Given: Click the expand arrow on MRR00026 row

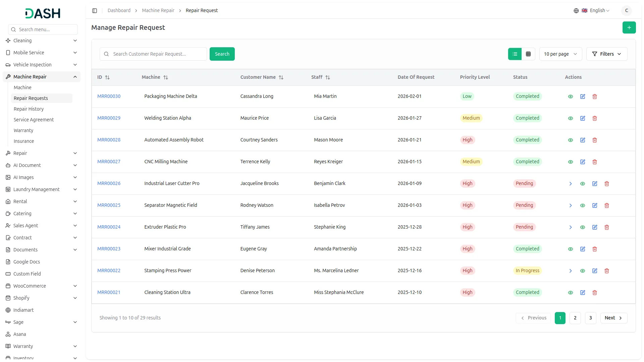Looking at the screenshot, I should pos(570,184).
